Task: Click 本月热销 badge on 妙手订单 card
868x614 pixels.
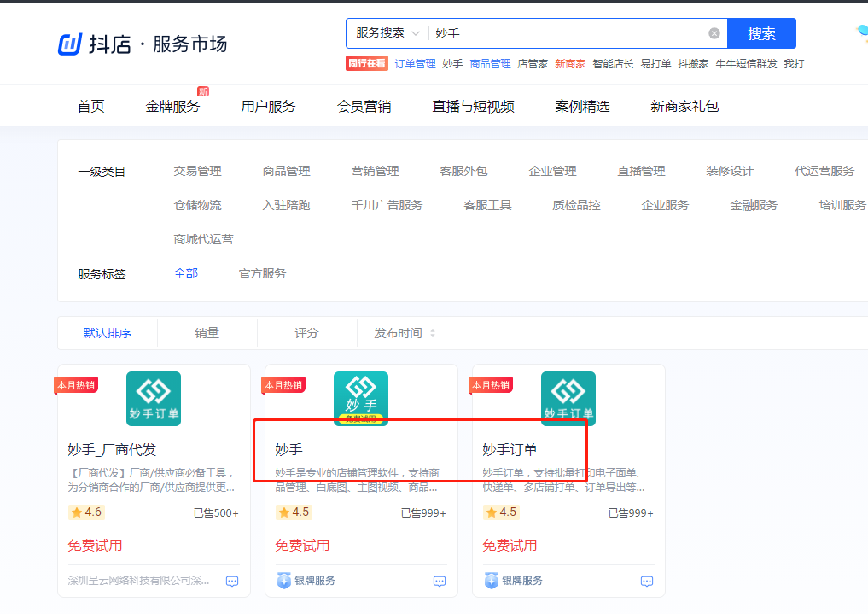Action: [x=491, y=385]
